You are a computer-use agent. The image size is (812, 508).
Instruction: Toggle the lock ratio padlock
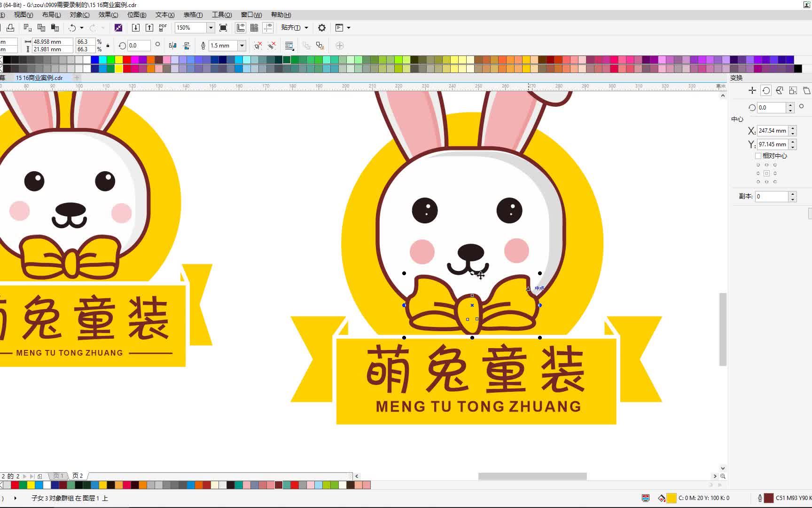tap(108, 46)
